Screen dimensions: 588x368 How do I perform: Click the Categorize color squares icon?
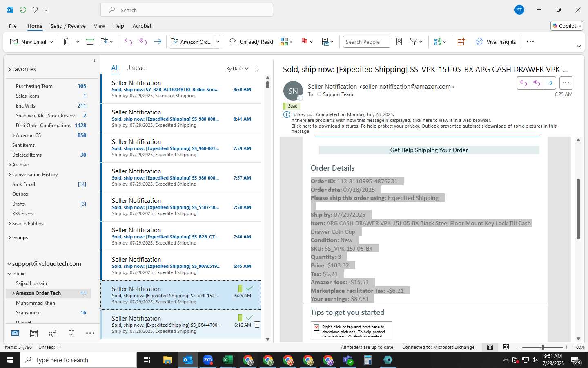[x=284, y=42]
